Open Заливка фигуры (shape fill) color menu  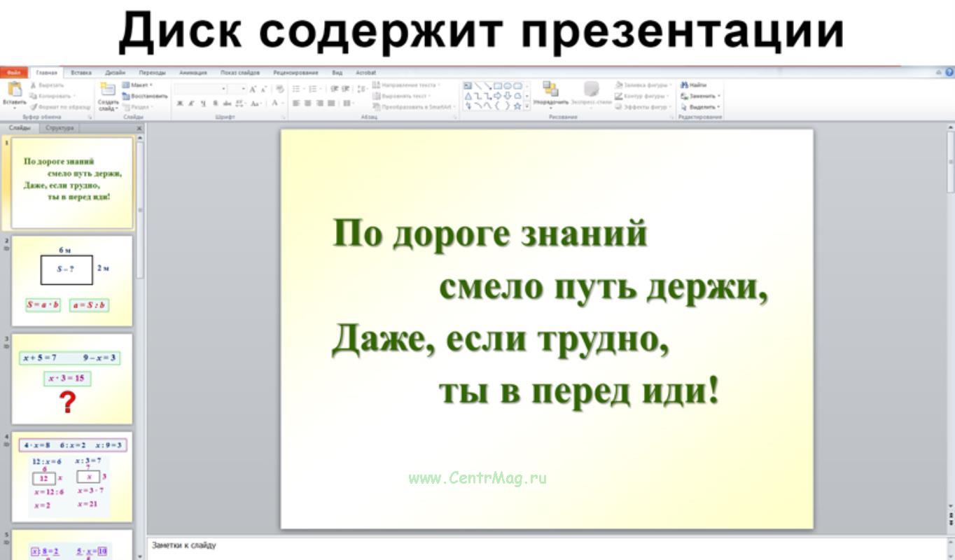pyautogui.click(x=643, y=85)
